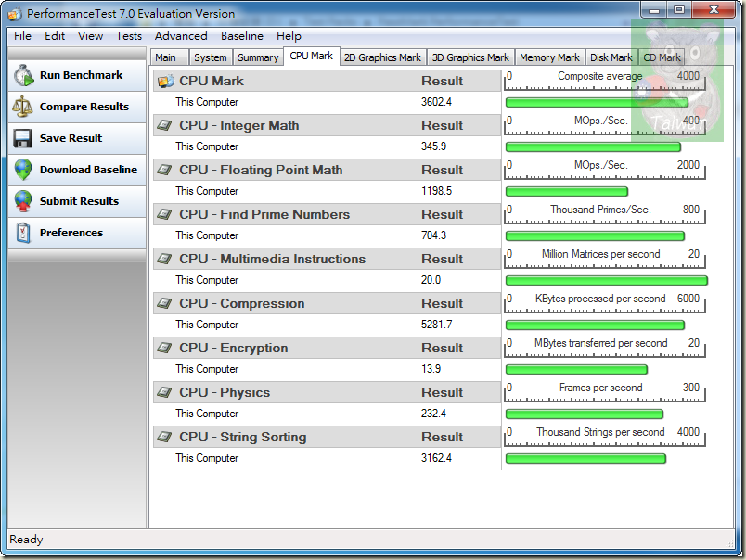Viewport: 746px width, 560px height.
Task: Click the Save Result button
Action: click(77, 138)
